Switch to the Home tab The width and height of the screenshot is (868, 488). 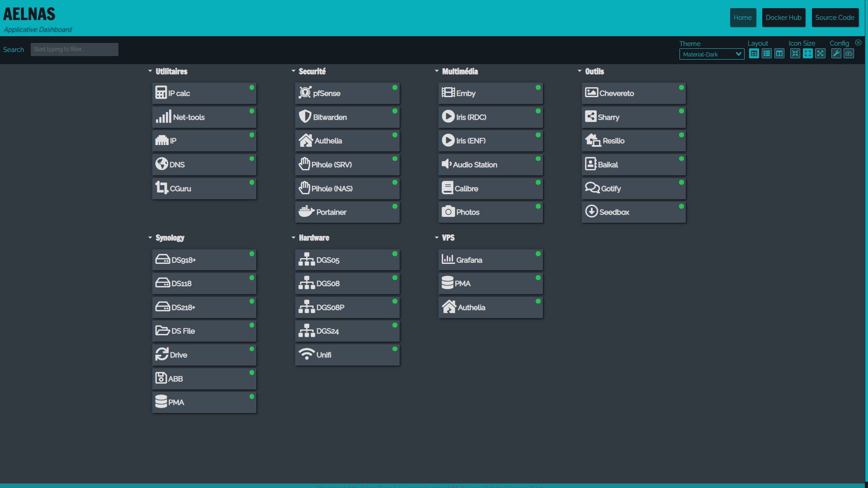click(743, 17)
